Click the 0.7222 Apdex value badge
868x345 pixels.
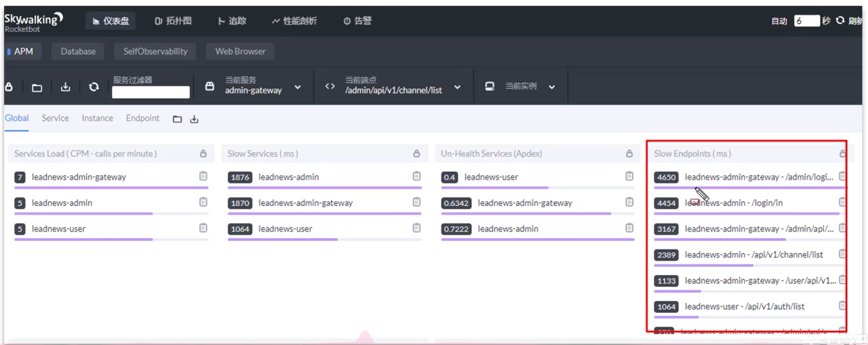tap(456, 229)
